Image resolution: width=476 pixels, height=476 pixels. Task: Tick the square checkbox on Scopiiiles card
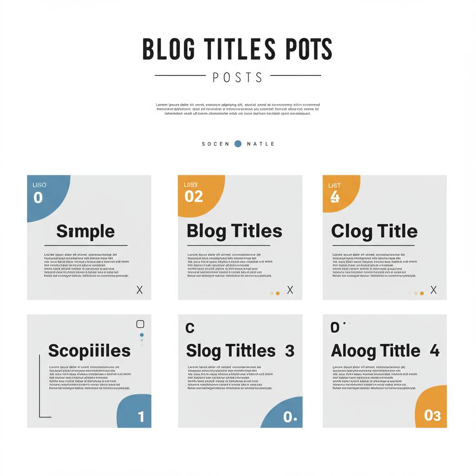(x=140, y=324)
